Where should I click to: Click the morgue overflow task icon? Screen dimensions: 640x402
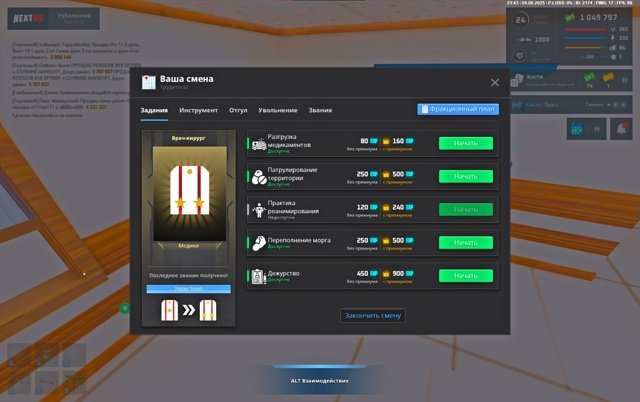[x=258, y=242]
